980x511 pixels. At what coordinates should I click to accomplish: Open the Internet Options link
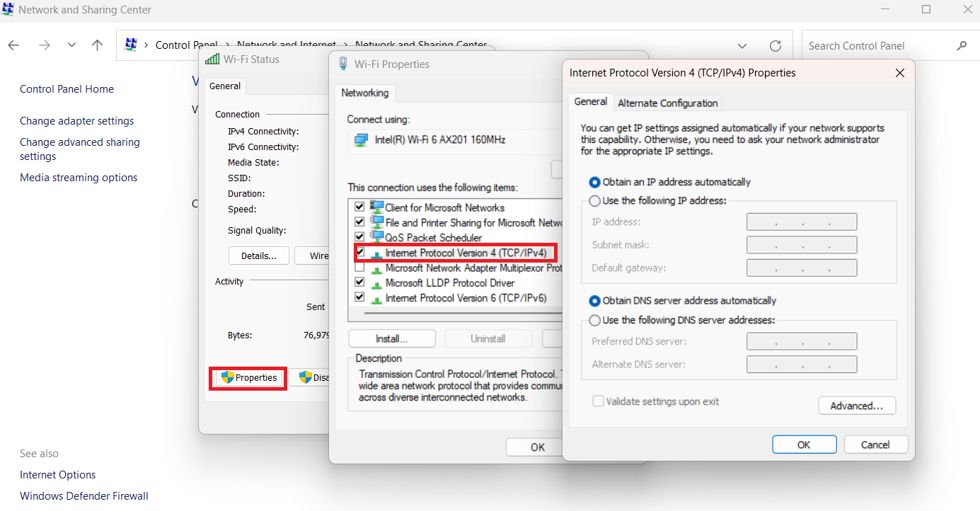[x=57, y=475]
